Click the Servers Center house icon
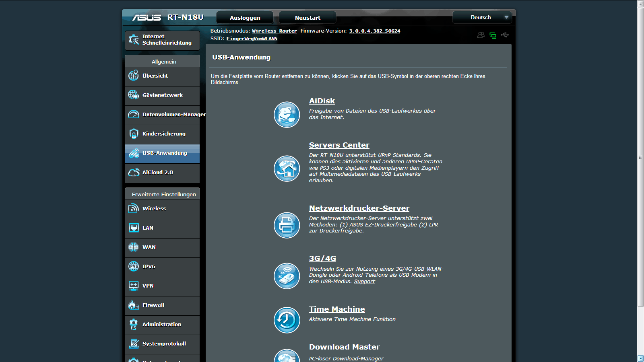This screenshot has width=644, height=362. click(287, 169)
